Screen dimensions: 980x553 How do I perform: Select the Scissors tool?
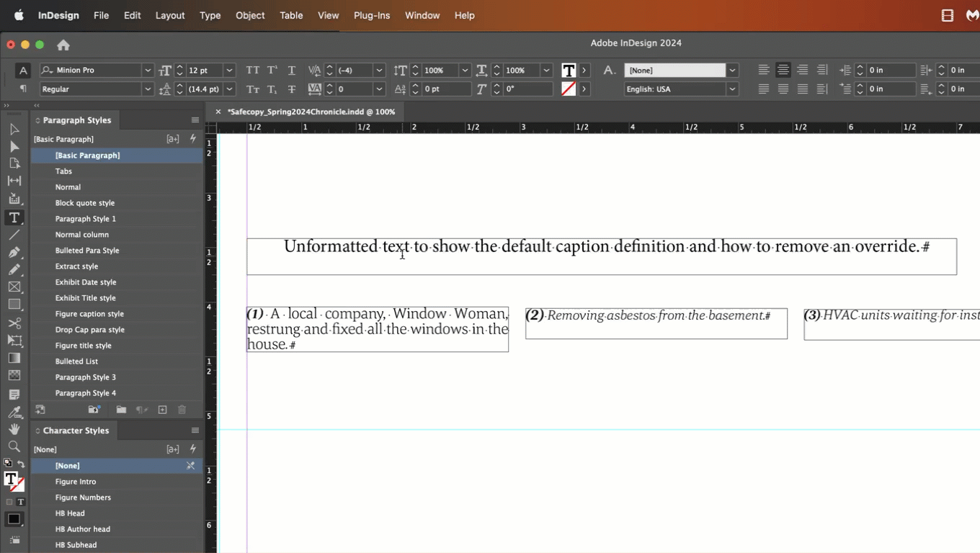14,323
